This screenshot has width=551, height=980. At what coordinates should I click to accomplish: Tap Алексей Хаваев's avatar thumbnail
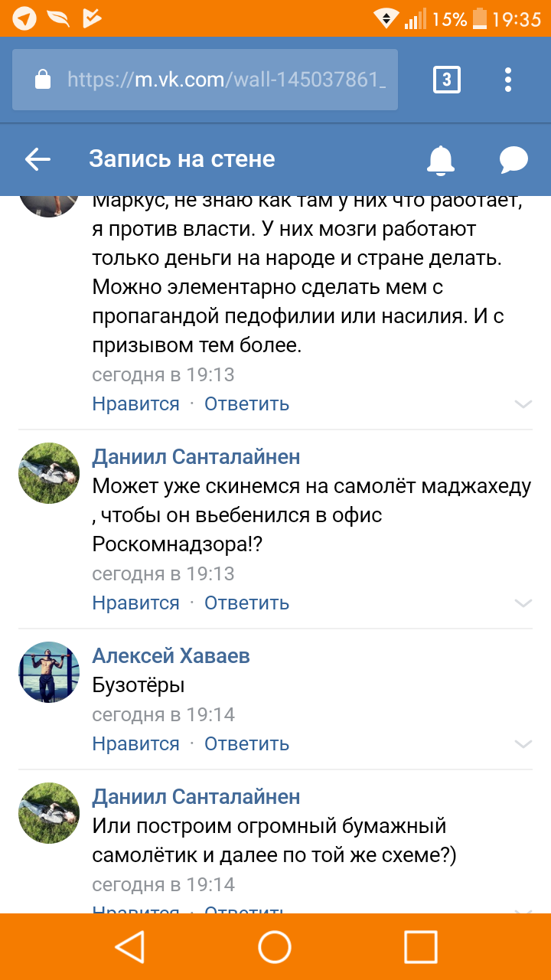(49, 672)
